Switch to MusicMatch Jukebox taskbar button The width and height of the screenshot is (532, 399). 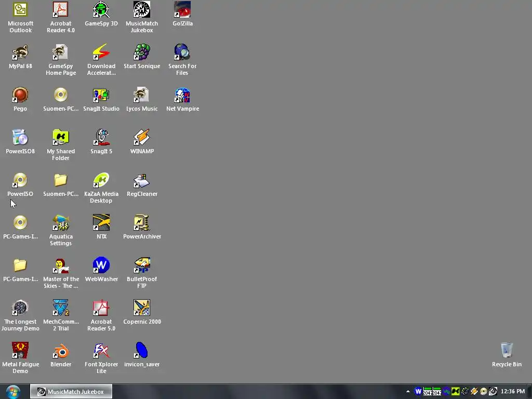(x=71, y=392)
